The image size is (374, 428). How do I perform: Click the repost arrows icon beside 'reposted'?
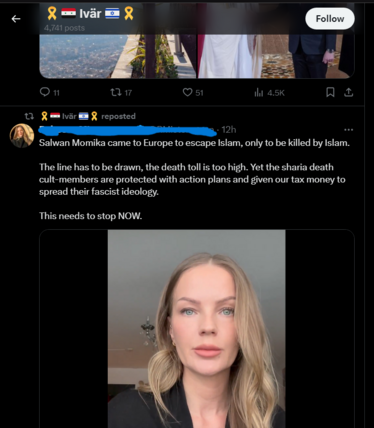[29, 116]
